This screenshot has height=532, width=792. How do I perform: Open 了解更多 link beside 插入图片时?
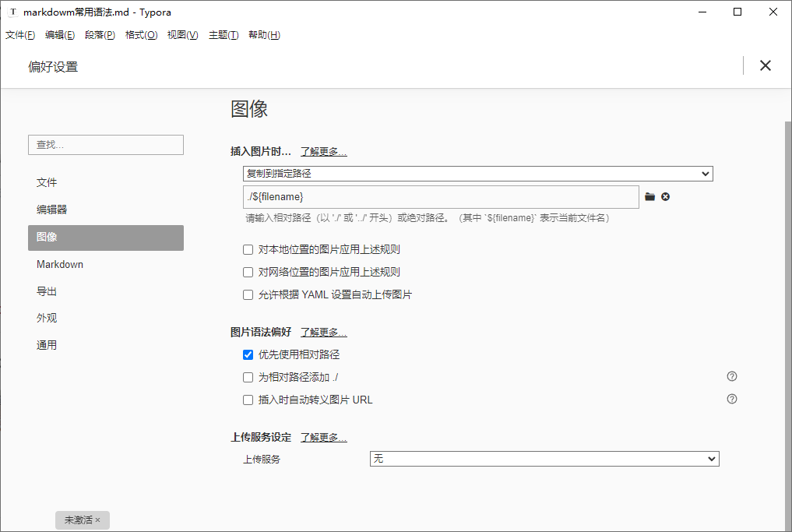324,152
